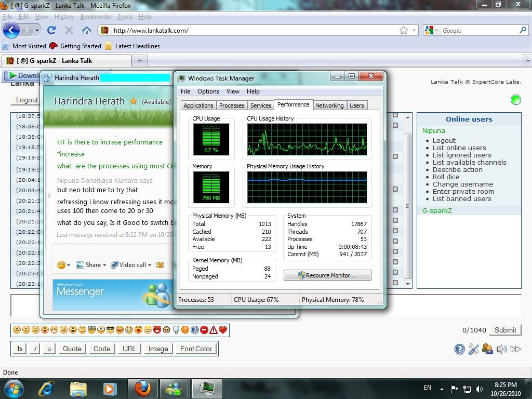The width and height of the screenshot is (532, 399).
Task: Open Task Manager's Options menu
Action: (208, 91)
